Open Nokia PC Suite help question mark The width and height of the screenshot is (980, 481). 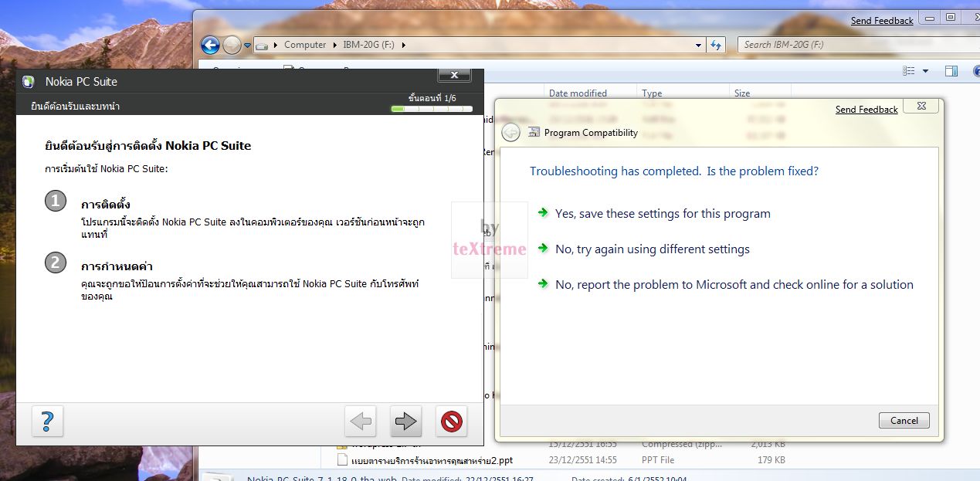(47, 422)
